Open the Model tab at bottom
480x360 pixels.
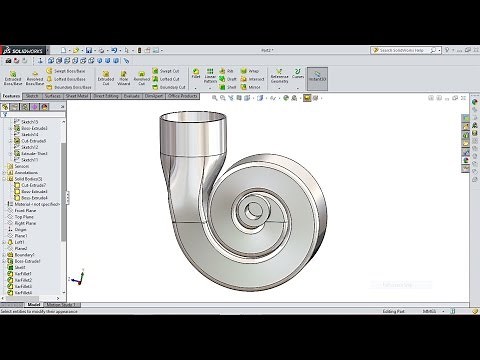coord(34,305)
